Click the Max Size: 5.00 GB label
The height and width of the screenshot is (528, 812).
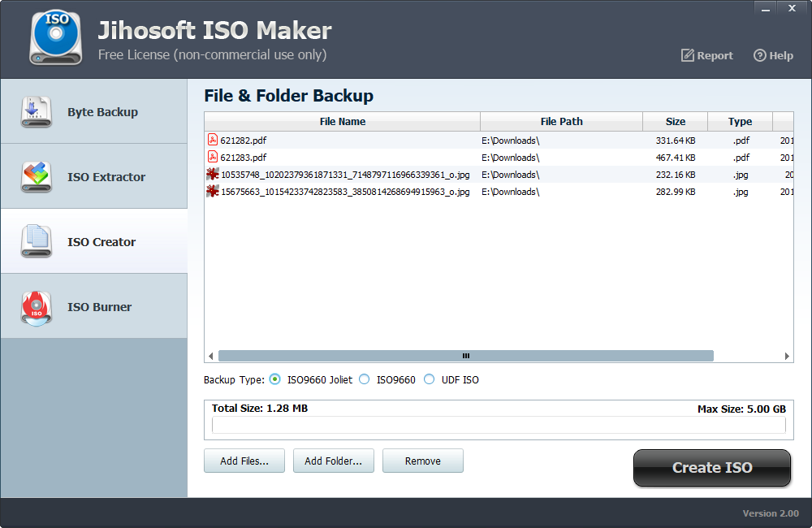point(741,409)
